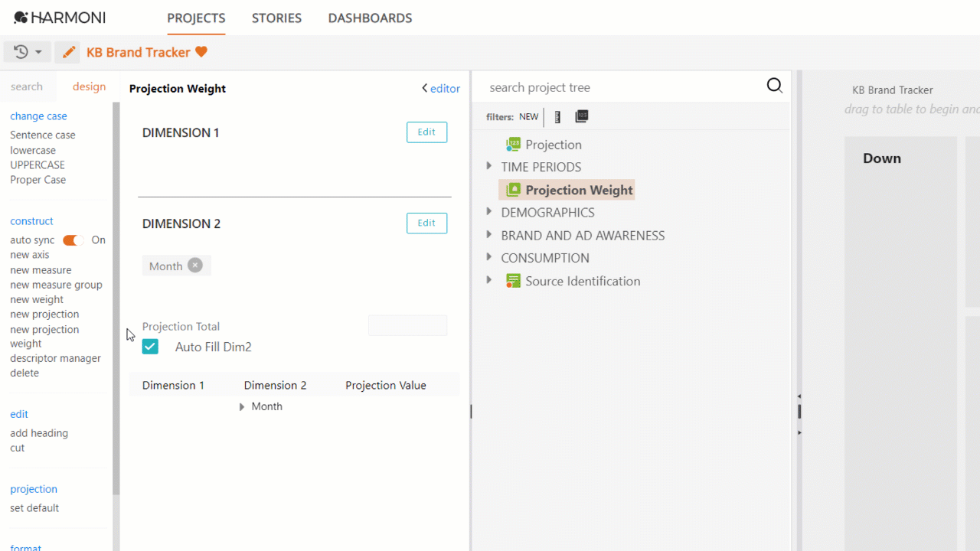
Task: Expand the TIME PERIODS tree node
Action: tap(489, 166)
